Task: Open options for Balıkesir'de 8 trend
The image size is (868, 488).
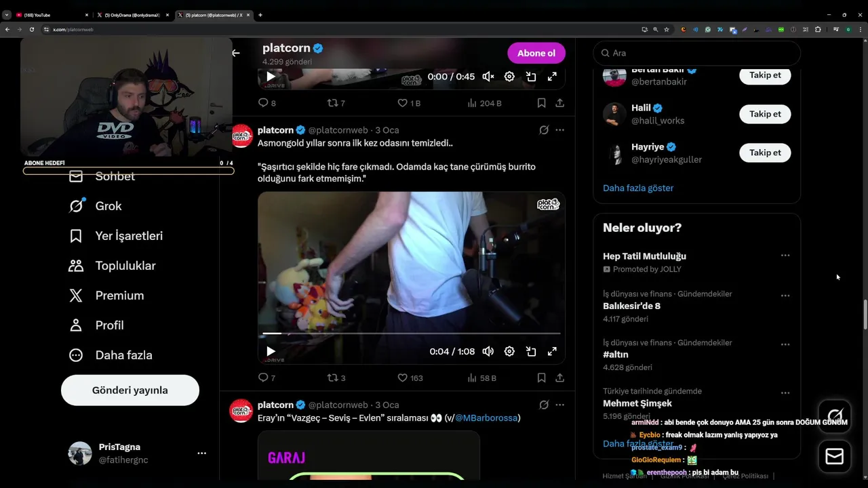Action: pos(785,296)
